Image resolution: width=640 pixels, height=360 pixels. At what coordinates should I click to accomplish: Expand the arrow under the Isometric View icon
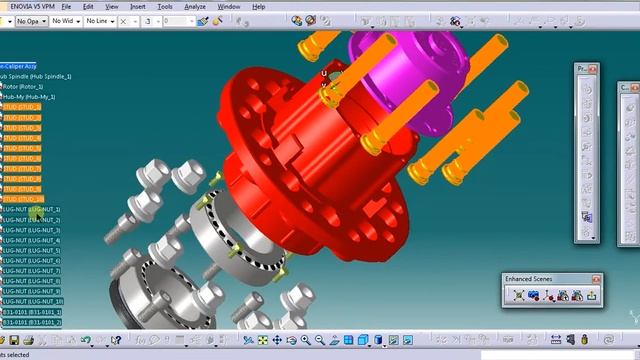click(x=369, y=346)
